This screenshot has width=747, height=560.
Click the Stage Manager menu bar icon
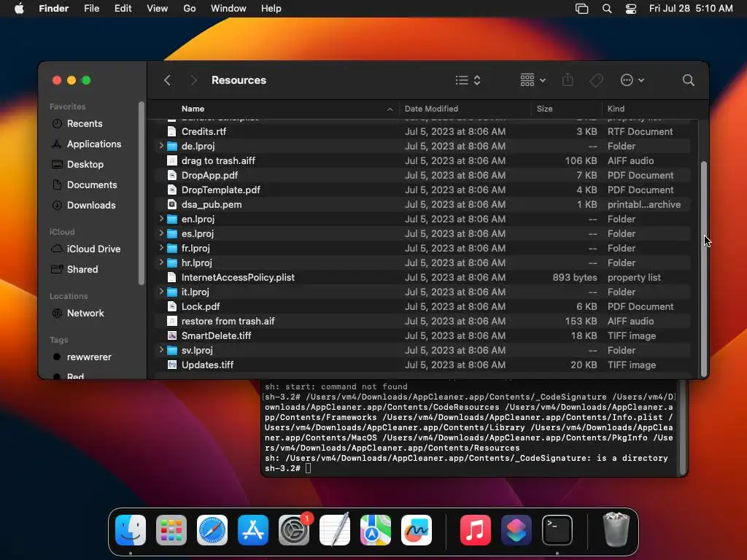point(581,9)
